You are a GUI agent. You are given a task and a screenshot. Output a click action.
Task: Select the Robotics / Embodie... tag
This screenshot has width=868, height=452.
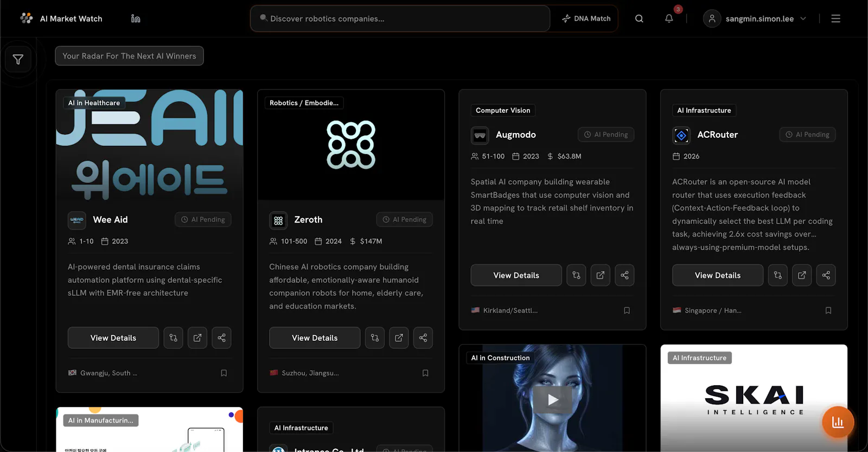pos(304,103)
